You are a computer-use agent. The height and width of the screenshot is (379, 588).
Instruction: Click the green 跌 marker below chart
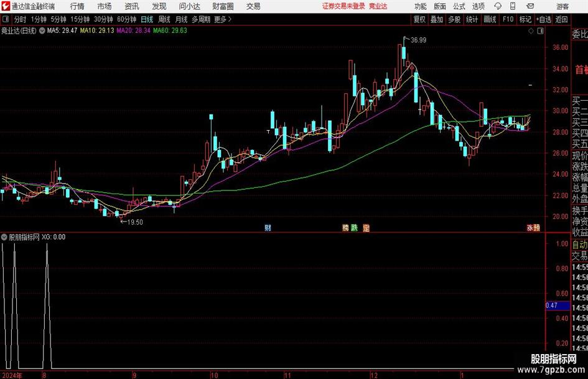(355, 228)
